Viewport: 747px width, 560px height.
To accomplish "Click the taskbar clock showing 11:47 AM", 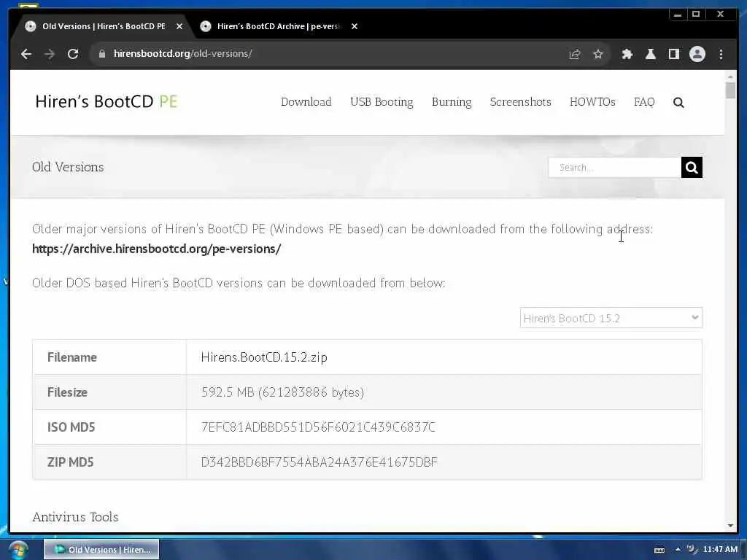I will click(x=720, y=550).
